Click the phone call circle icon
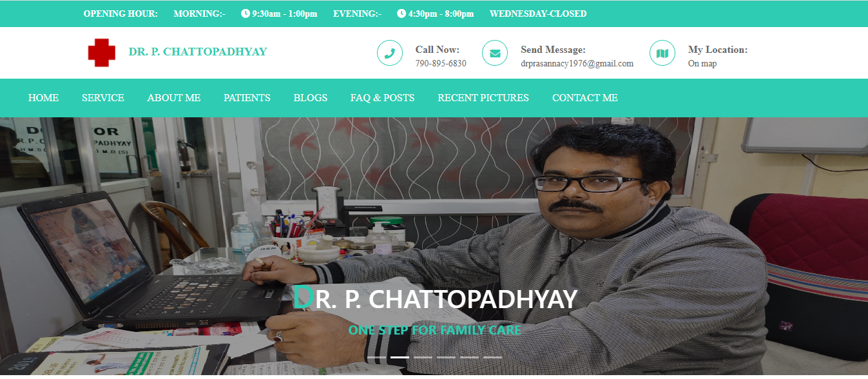 pos(390,53)
